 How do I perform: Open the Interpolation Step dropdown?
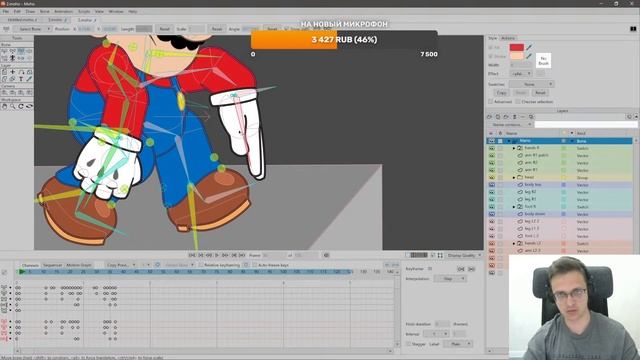[450, 279]
